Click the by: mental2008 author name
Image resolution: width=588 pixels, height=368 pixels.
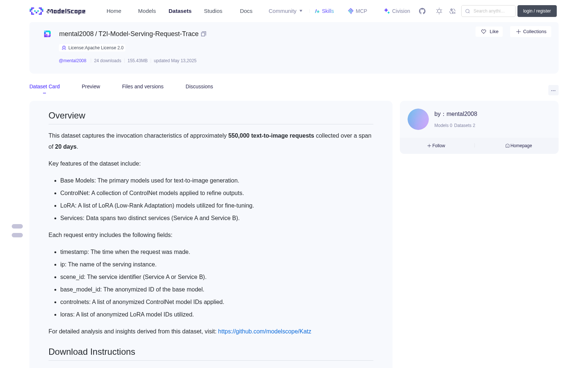pyautogui.click(x=456, y=114)
